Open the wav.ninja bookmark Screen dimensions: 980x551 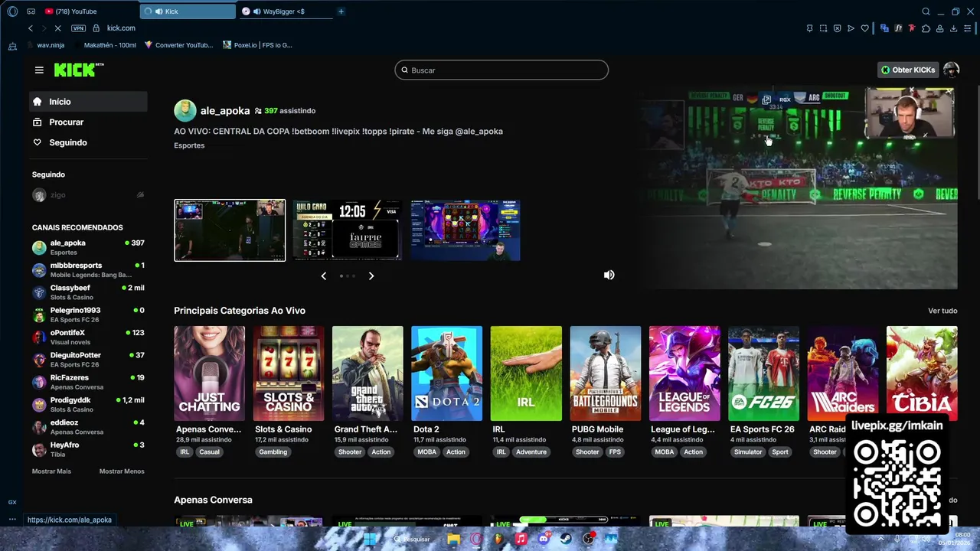(x=44, y=45)
